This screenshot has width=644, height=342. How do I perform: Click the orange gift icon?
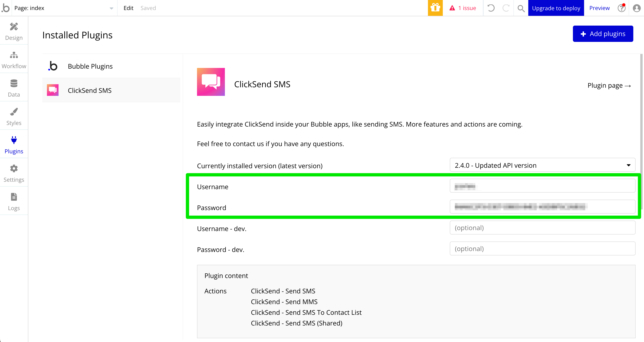pos(435,8)
